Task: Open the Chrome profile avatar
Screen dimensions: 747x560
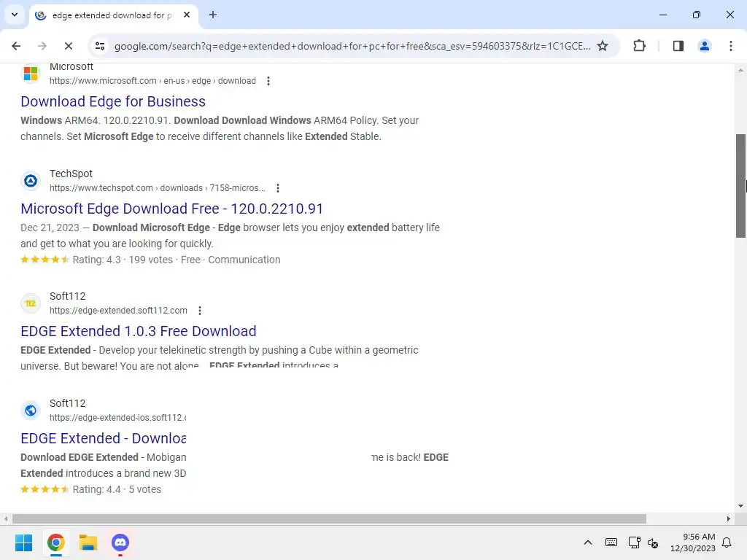Action: pos(704,46)
